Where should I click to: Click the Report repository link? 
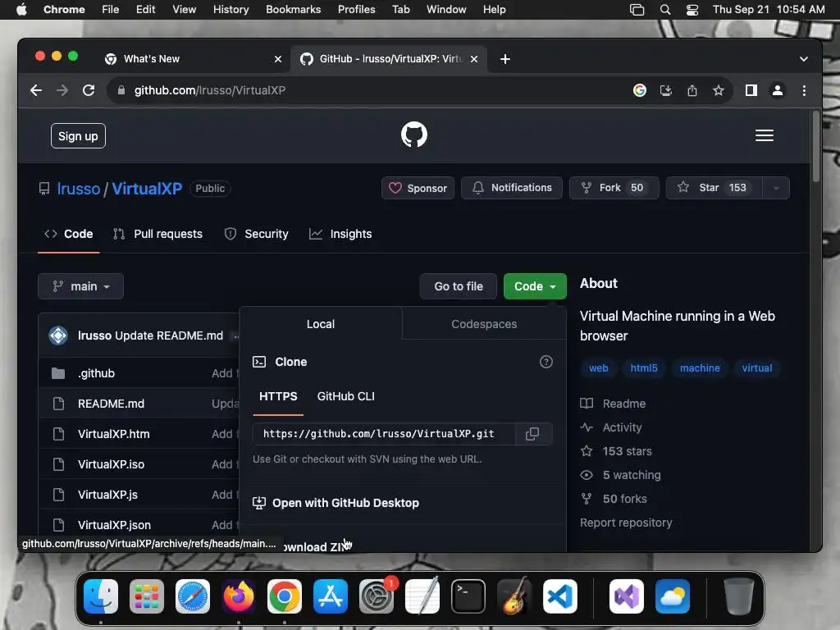[626, 523]
